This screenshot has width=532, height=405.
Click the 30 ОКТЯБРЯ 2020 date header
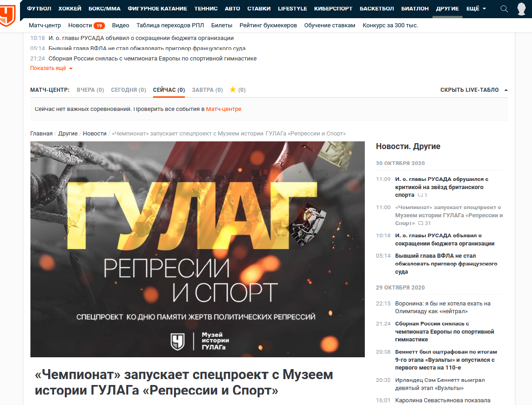coord(400,163)
